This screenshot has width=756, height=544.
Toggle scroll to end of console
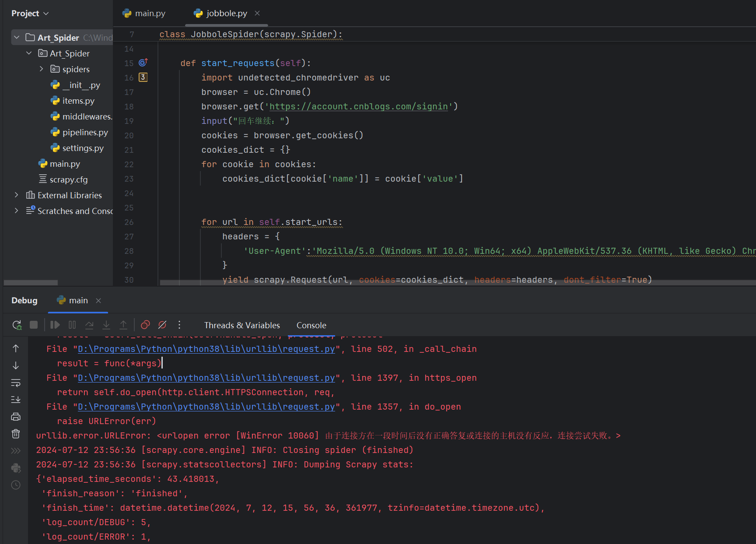click(x=16, y=400)
